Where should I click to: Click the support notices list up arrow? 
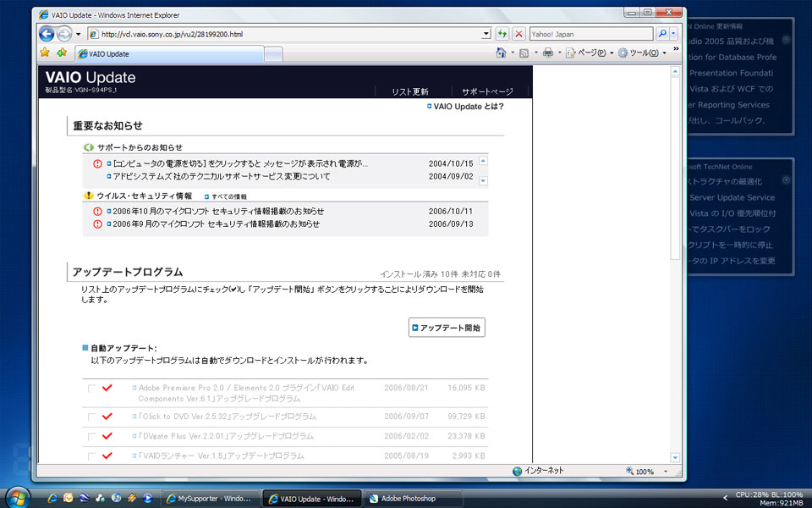(483, 161)
